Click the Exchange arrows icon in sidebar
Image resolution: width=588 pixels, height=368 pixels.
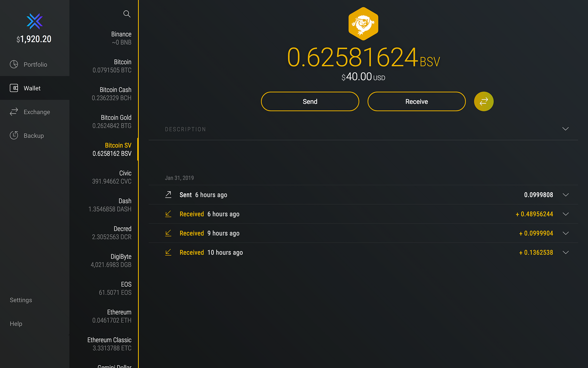tap(14, 112)
